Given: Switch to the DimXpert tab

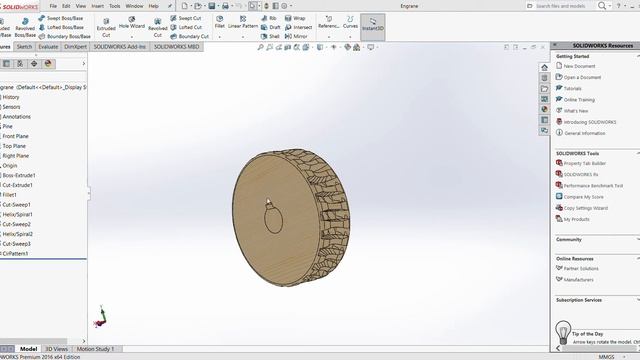Looking at the screenshot, I should [76, 47].
